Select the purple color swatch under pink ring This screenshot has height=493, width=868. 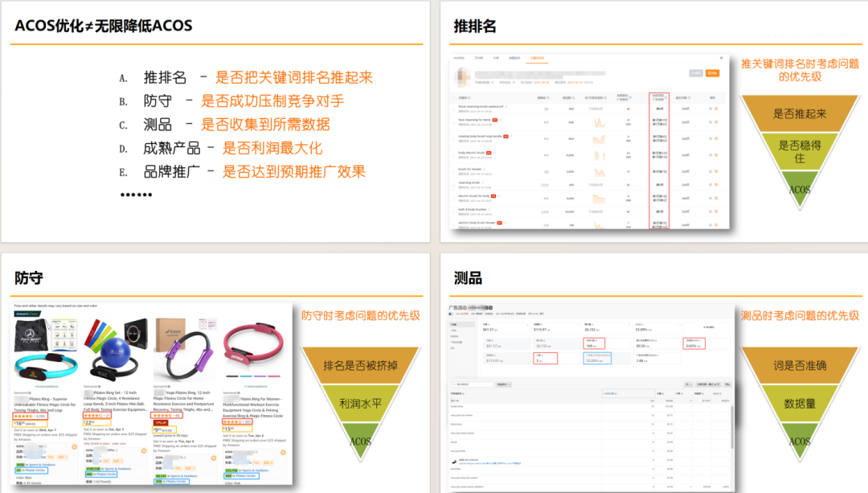pyautogui.click(x=260, y=376)
